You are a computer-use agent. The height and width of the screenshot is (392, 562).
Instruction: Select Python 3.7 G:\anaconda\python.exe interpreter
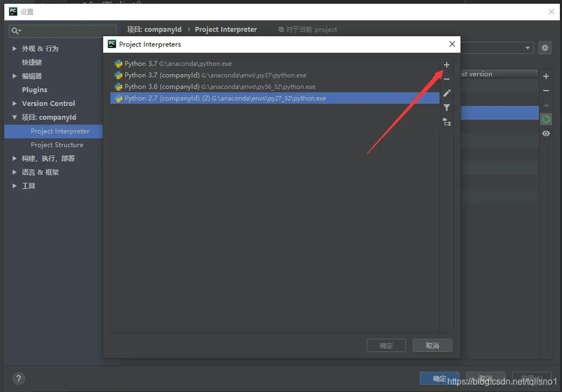click(275, 64)
